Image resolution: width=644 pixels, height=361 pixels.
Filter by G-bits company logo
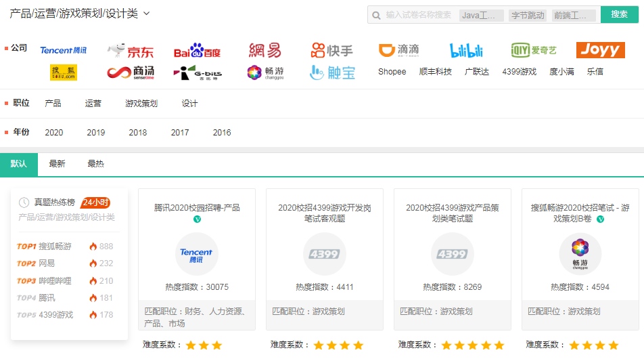click(x=197, y=72)
